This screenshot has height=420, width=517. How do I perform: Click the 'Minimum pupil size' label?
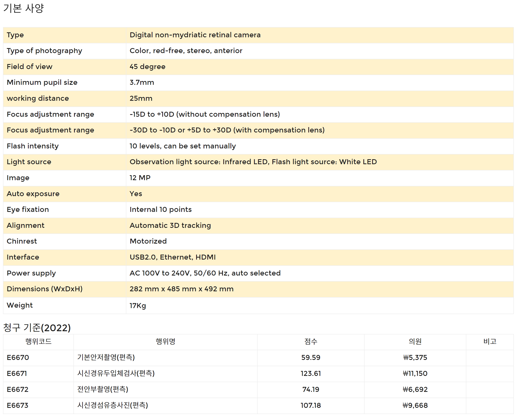tap(42, 82)
